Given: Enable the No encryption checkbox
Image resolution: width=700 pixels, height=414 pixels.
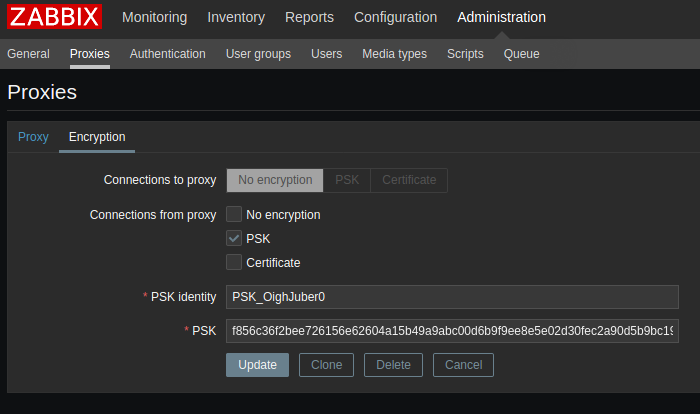Looking at the screenshot, I should (234, 214).
